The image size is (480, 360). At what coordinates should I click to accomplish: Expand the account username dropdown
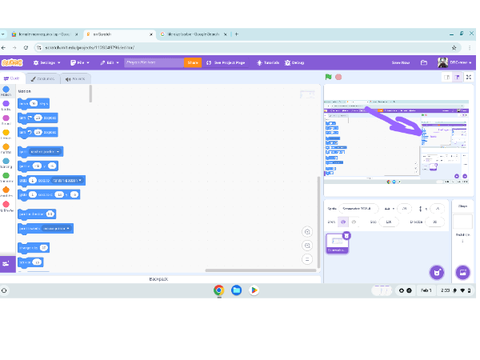click(x=455, y=62)
